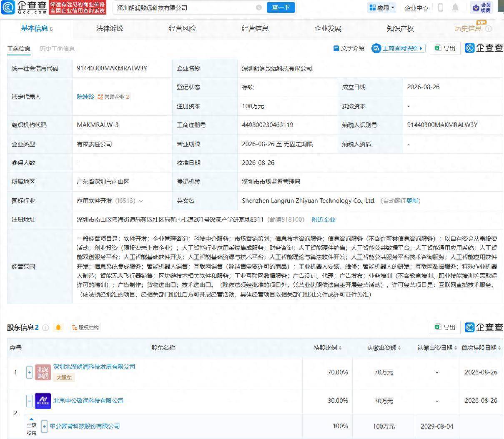The width and height of the screenshot is (504, 439).
Task: Switch to the 法律诉讼 tab
Action: [110, 29]
